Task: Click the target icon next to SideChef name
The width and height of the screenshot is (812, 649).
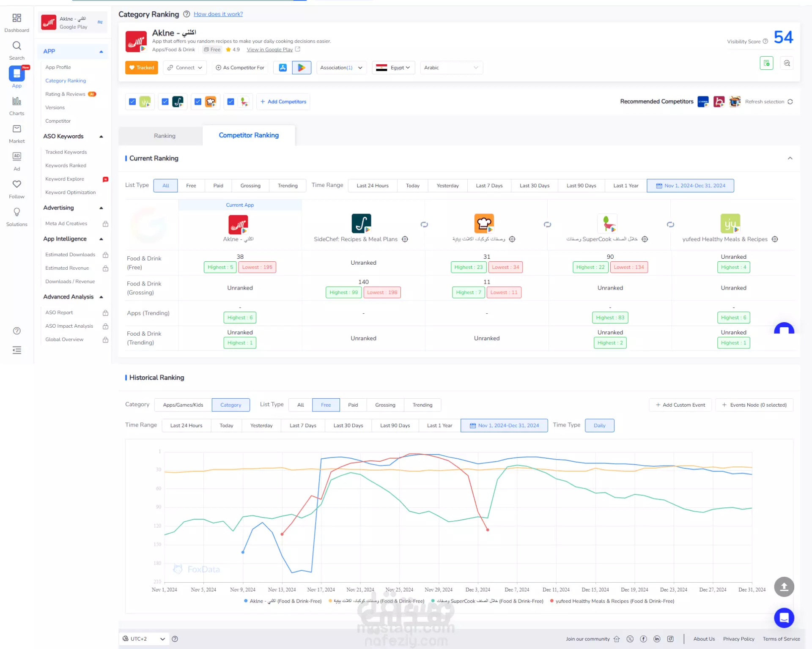Action: 405,239
